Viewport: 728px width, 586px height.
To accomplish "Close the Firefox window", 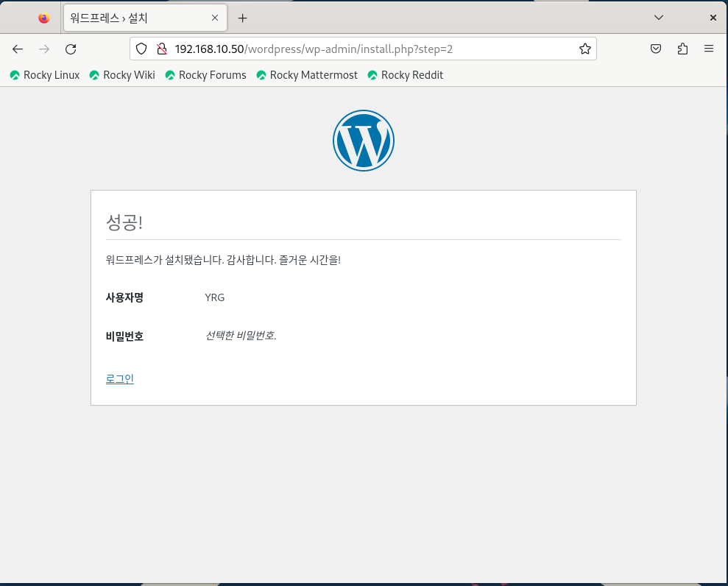I will 713,18.
